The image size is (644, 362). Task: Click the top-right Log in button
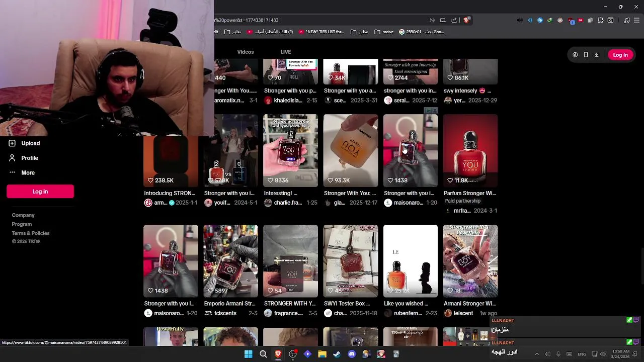(x=620, y=55)
